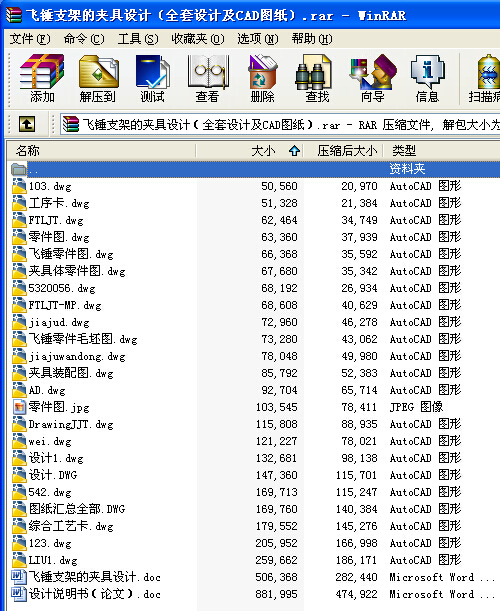Select file jiajuwandong.dwg
500x611 pixels.
77,356
